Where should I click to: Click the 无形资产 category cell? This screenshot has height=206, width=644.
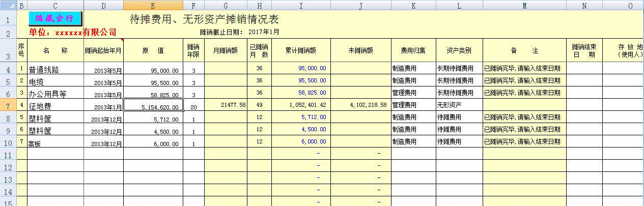tap(459, 106)
